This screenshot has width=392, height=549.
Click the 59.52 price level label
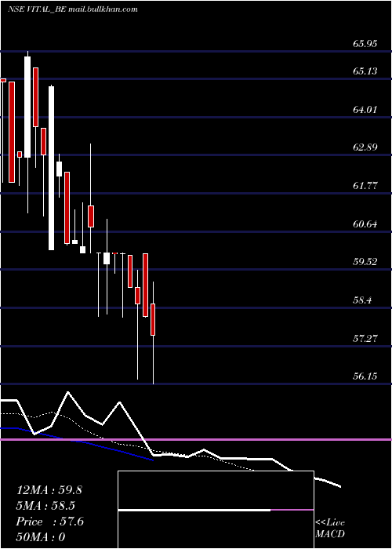(x=365, y=262)
